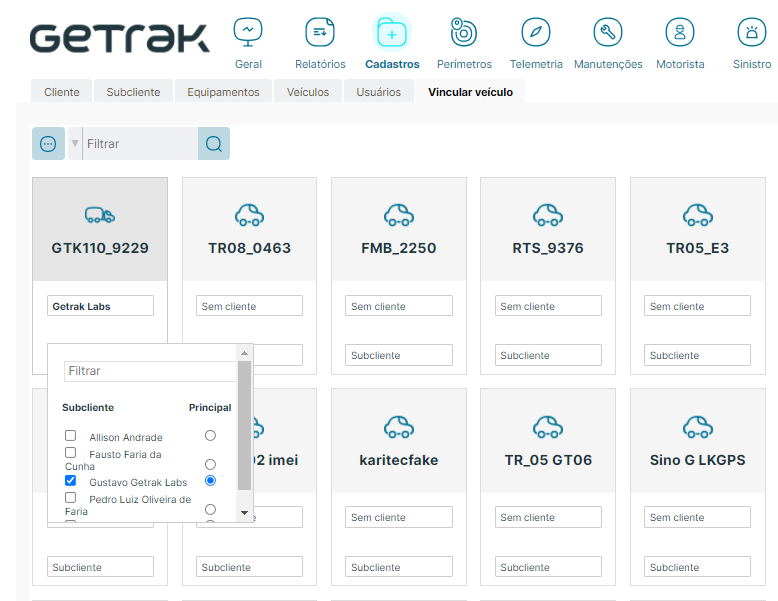Switch to the Usuários tab
The height and width of the screenshot is (601, 778).
coord(379,91)
